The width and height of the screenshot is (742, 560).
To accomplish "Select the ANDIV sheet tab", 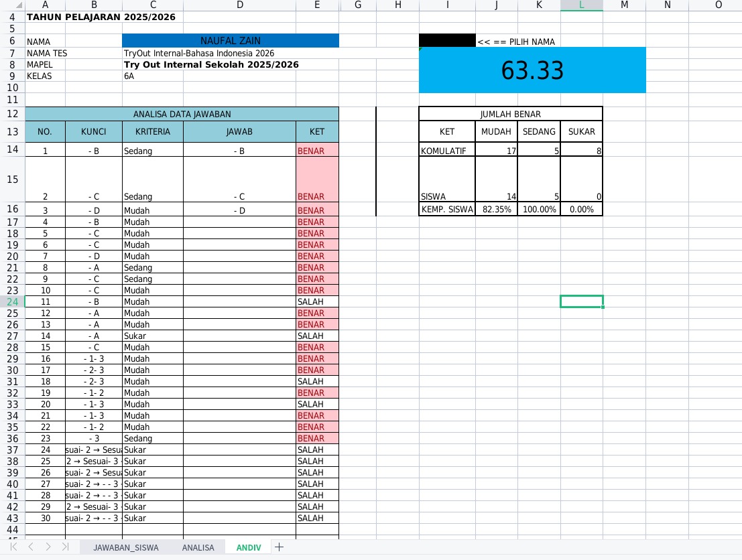I will (249, 548).
